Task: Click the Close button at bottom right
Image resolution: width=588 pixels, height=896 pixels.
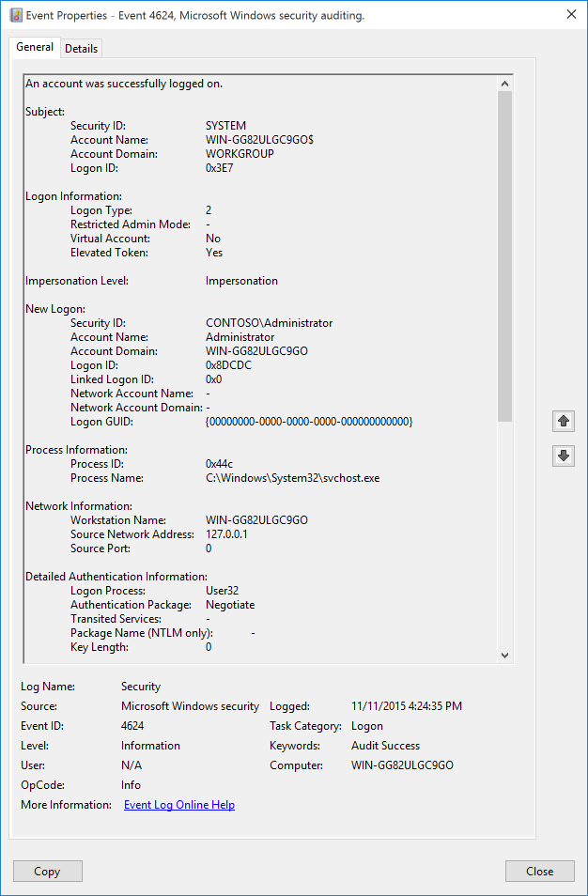Action: 539,871
